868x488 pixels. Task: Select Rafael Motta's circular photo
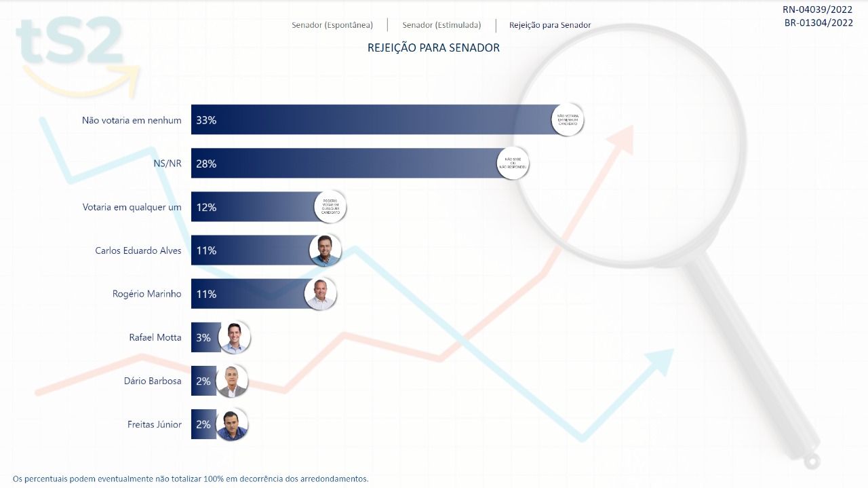point(235,337)
